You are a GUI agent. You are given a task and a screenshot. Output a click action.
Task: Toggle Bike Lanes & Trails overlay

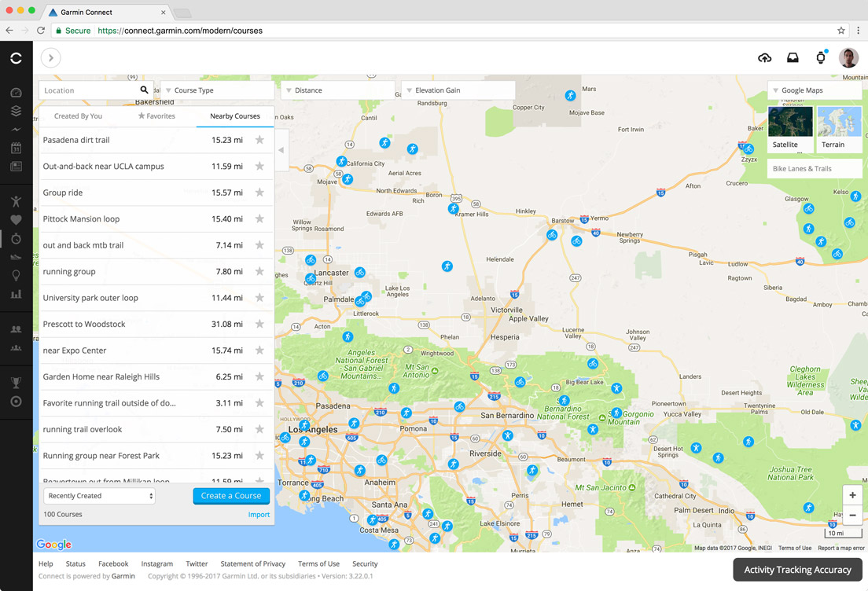(815, 169)
